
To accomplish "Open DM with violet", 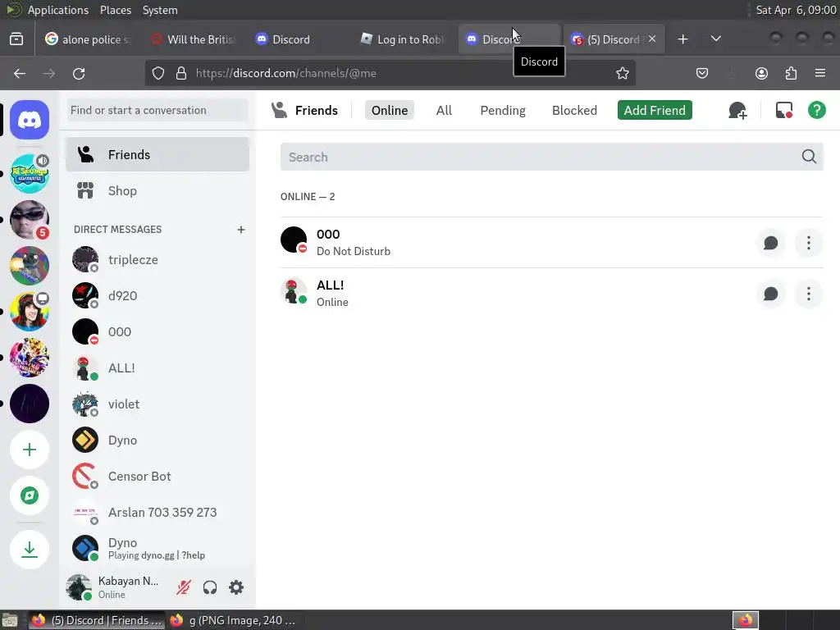I will pyautogui.click(x=157, y=404).
